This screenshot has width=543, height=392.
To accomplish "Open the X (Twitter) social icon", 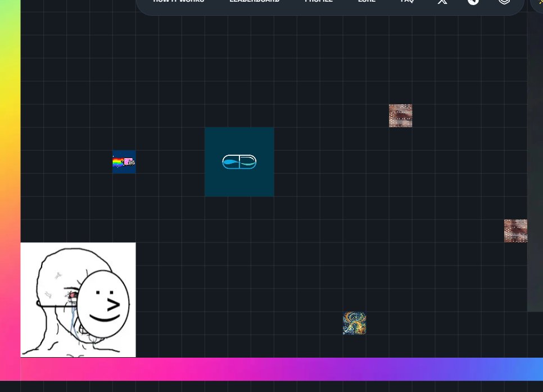I will click(x=442, y=1).
